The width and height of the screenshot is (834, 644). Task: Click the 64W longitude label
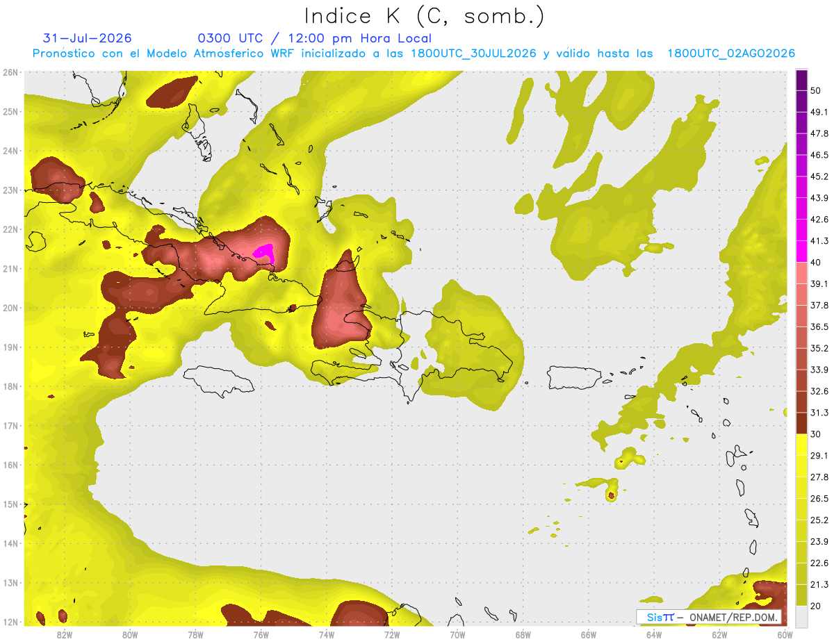tap(654, 634)
